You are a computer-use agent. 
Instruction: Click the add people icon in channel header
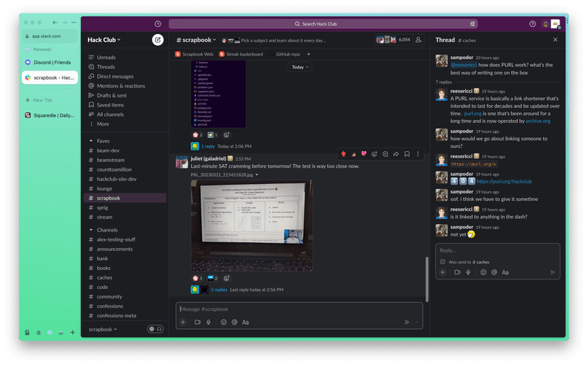(418, 40)
